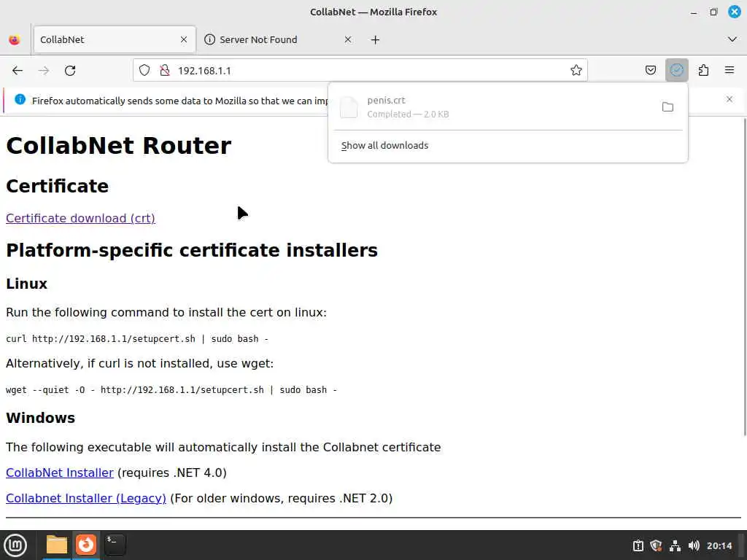Click the curl setupcert.sh command text
Image resolution: width=747 pixels, height=560 pixels.
coord(137,338)
